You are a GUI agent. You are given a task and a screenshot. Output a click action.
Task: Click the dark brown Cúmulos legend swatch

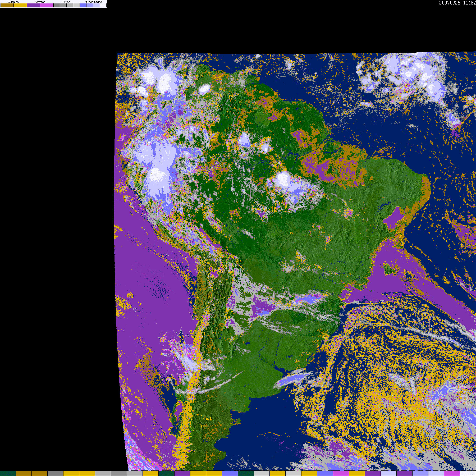7,6
